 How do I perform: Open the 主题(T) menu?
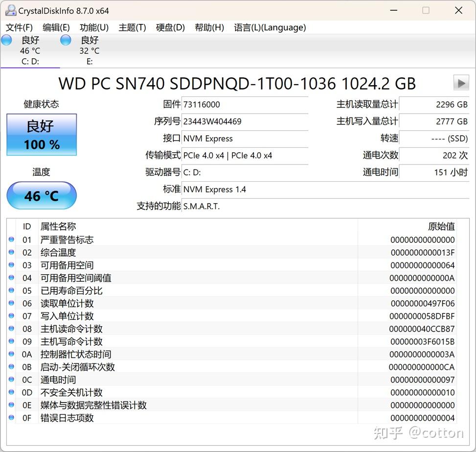coord(133,27)
